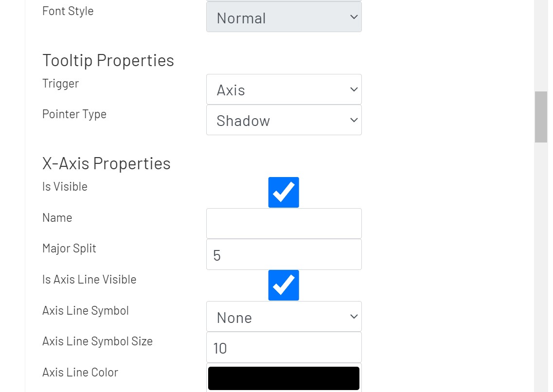Viewport: 553px width, 392px height.
Task: Click the Is Axis Line Visible label
Action: (89, 280)
